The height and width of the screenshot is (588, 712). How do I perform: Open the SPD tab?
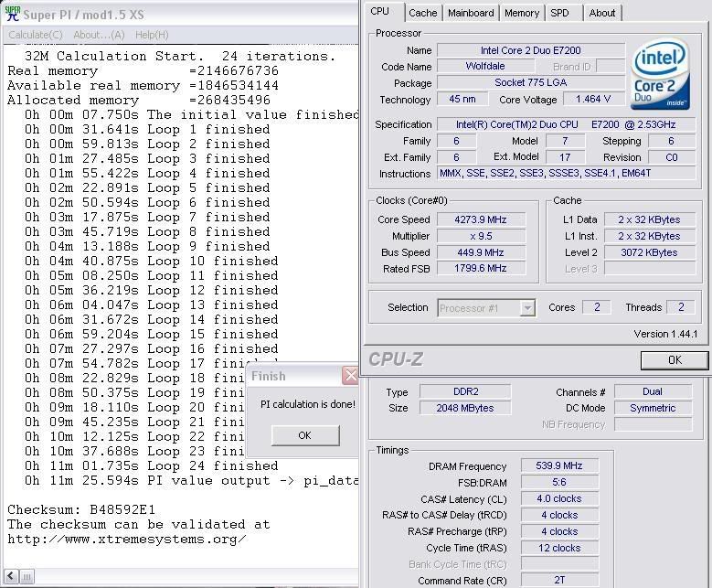point(559,13)
